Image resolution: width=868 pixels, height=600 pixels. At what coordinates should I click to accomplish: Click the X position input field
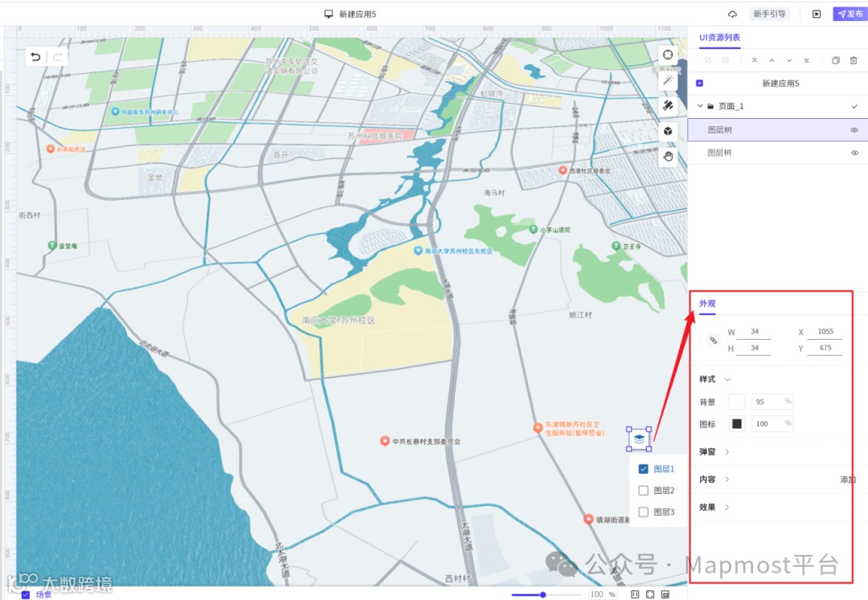(x=825, y=332)
